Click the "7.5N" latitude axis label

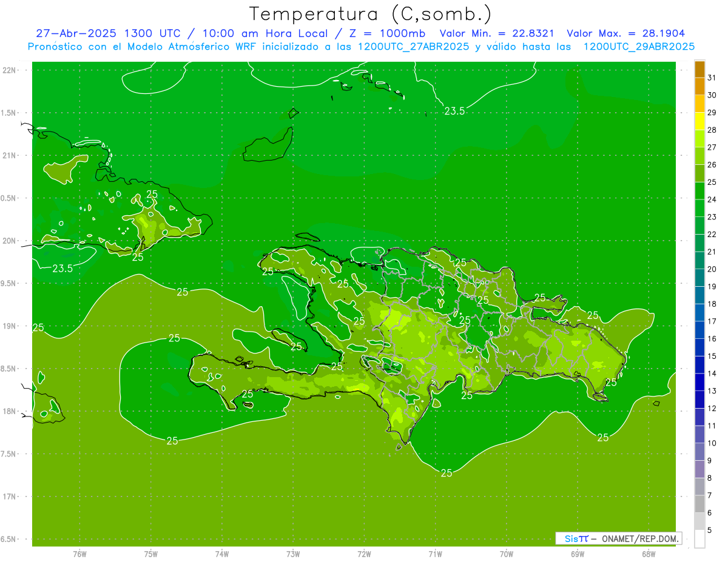[x=8, y=454]
